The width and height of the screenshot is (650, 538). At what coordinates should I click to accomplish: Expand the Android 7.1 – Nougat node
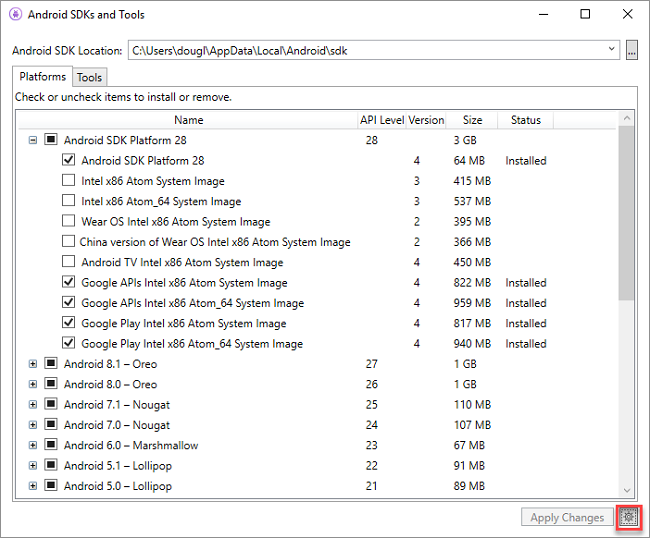pos(33,405)
